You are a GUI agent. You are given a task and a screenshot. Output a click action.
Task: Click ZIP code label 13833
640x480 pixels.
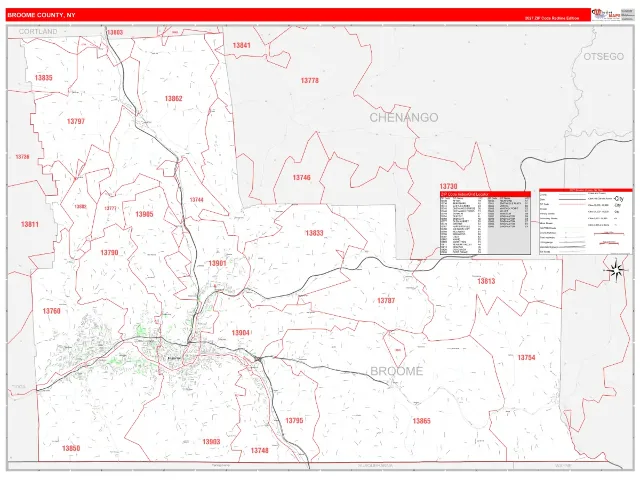point(314,233)
